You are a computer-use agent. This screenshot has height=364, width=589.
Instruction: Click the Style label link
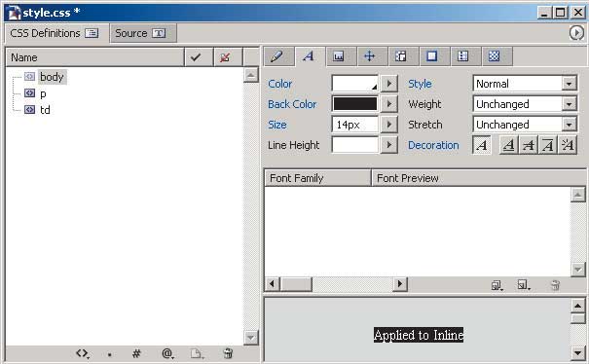point(420,84)
